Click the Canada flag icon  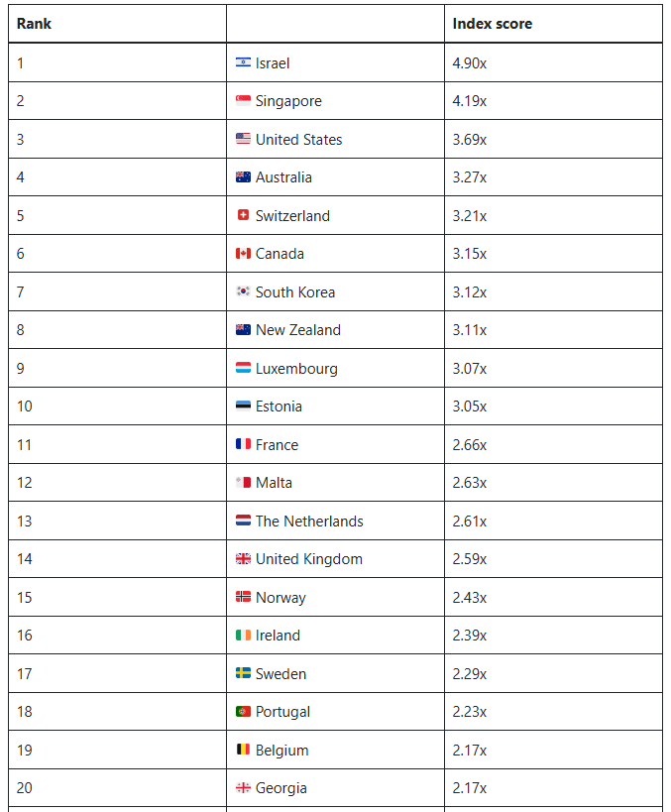coord(243,254)
